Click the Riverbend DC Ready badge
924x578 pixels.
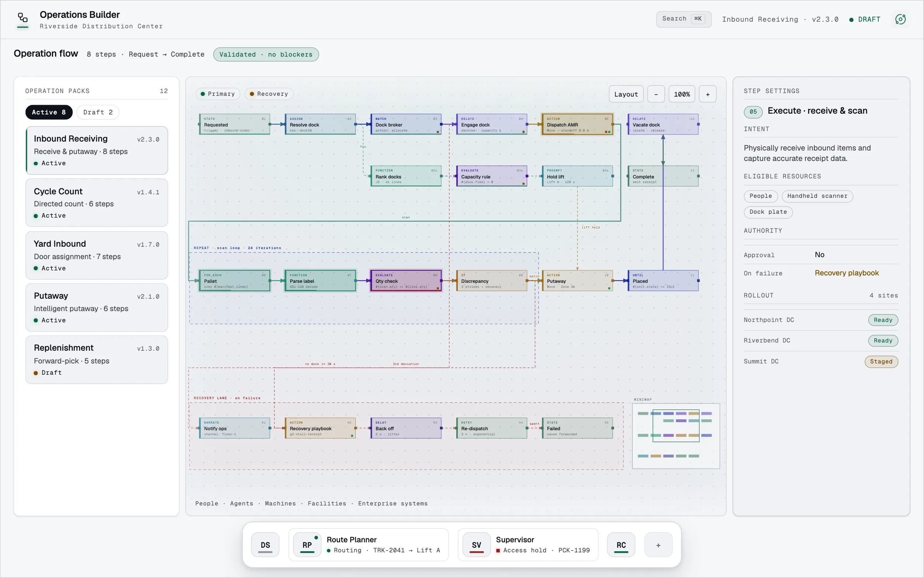pos(883,341)
